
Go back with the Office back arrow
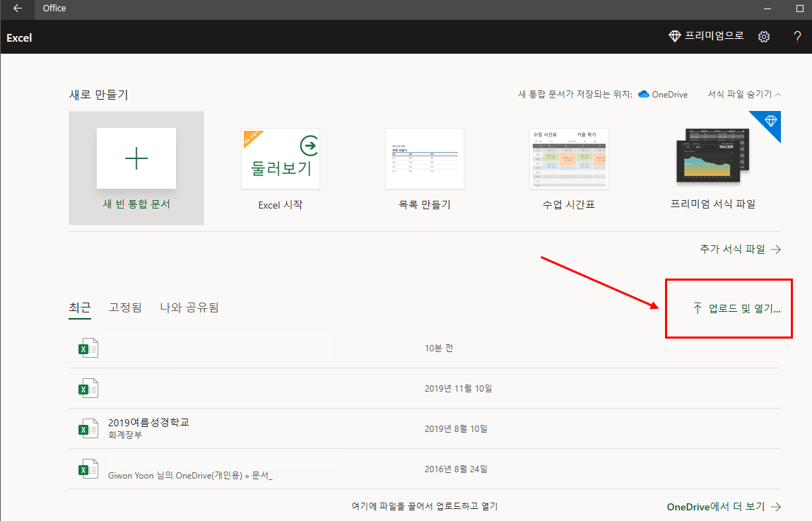tap(18, 8)
